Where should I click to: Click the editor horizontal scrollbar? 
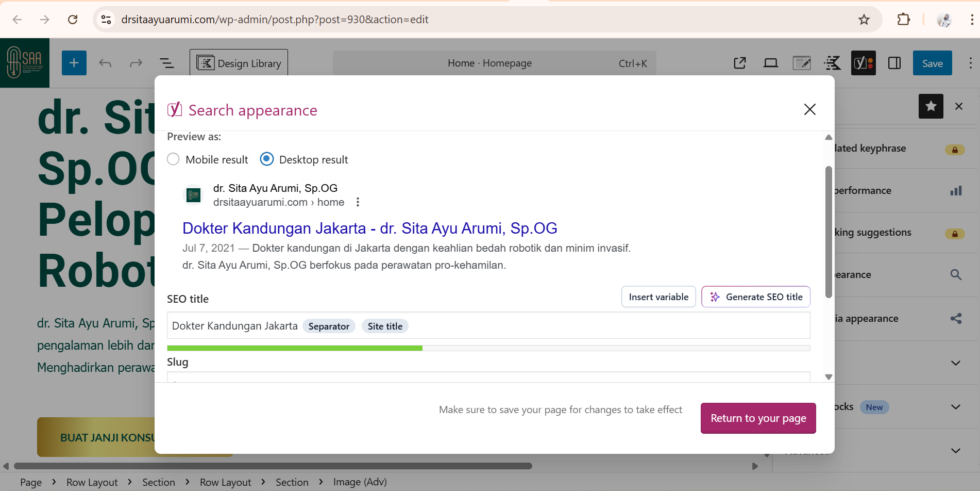click(273, 466)
